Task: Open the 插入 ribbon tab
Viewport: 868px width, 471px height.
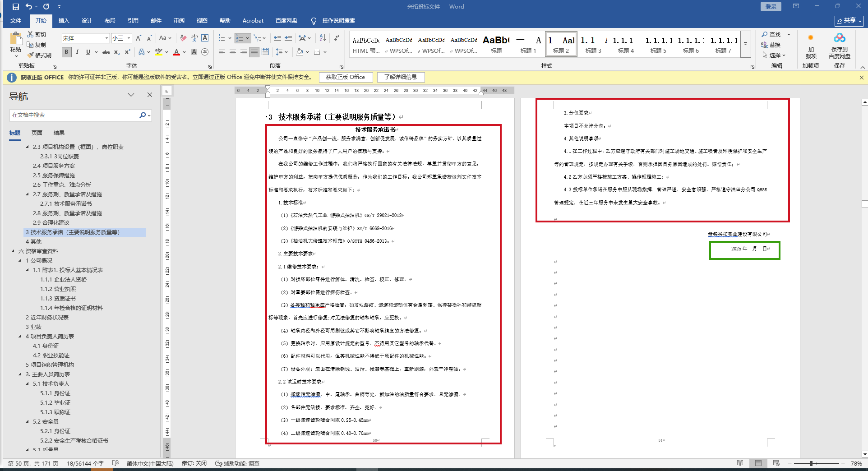Action: pos(64,21)
